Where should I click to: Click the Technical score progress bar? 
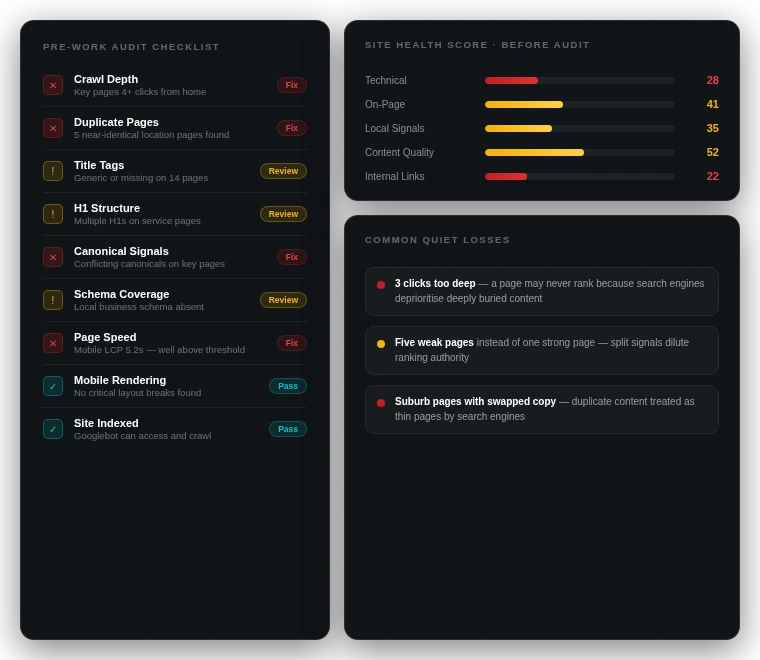(x=579, y=80)
